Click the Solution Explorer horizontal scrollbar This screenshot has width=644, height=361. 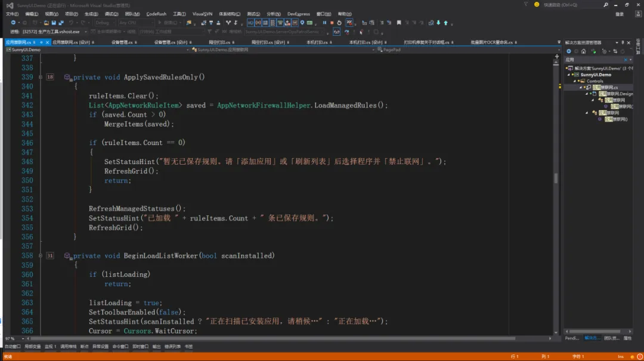coord(595,331)
